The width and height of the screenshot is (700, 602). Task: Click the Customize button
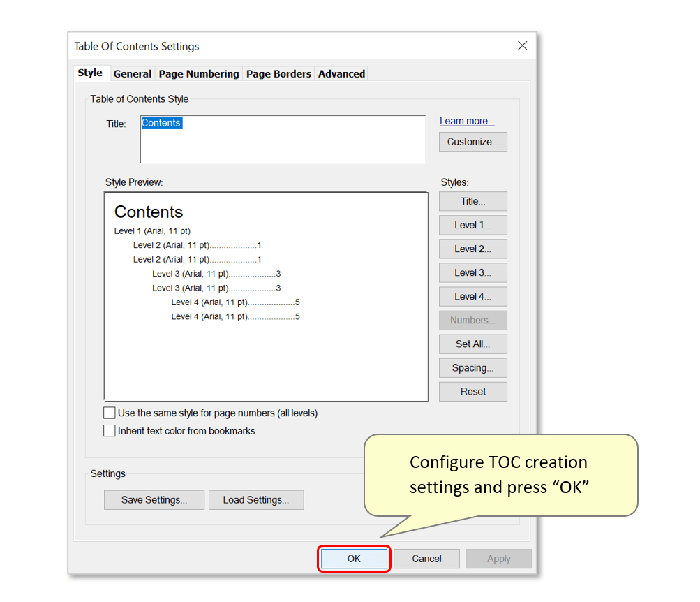click(472, 142)
